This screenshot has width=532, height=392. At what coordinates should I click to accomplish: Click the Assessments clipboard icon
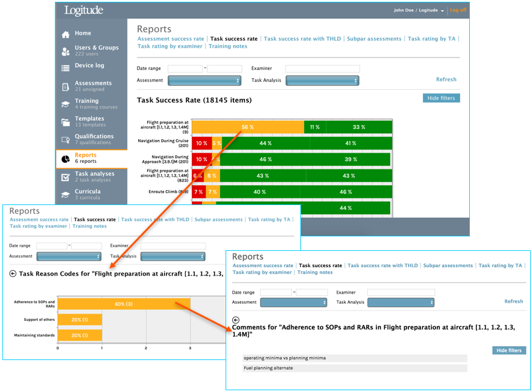[66, 87]
